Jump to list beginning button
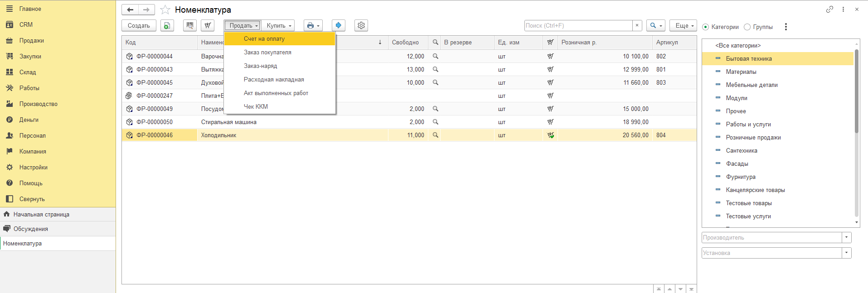This screenshot has height=293, width=868. coord(659,289)
